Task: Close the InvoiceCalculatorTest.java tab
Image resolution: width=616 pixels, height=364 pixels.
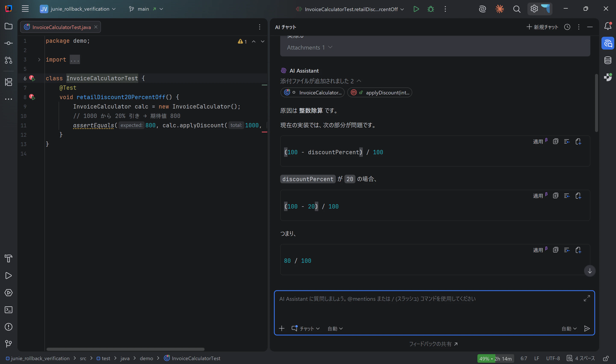Action: click(x=96, y=27)
